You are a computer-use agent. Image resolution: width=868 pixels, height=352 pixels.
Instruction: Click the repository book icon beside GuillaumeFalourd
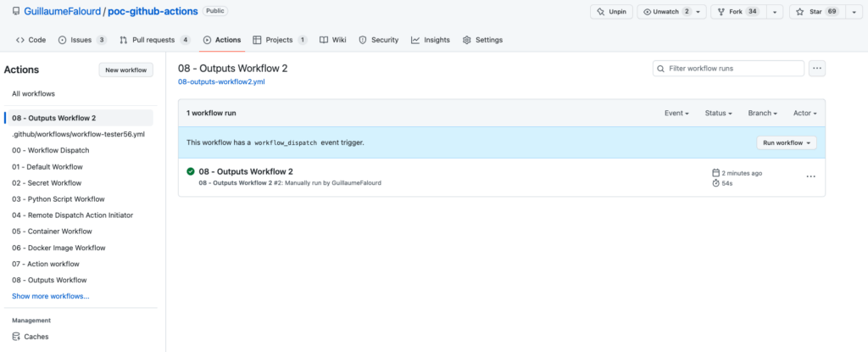tap(16, 11)
